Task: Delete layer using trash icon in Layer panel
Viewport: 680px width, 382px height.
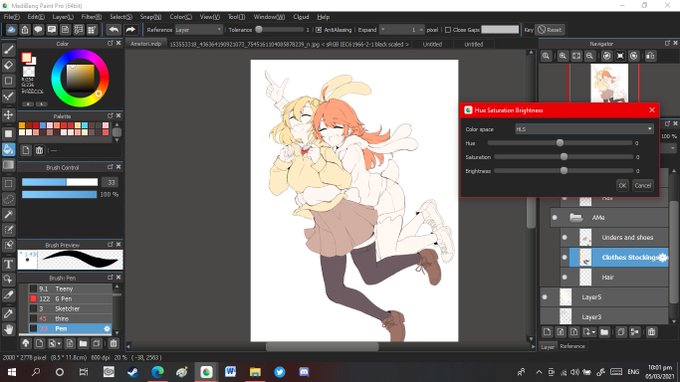Action: [651, 332]
